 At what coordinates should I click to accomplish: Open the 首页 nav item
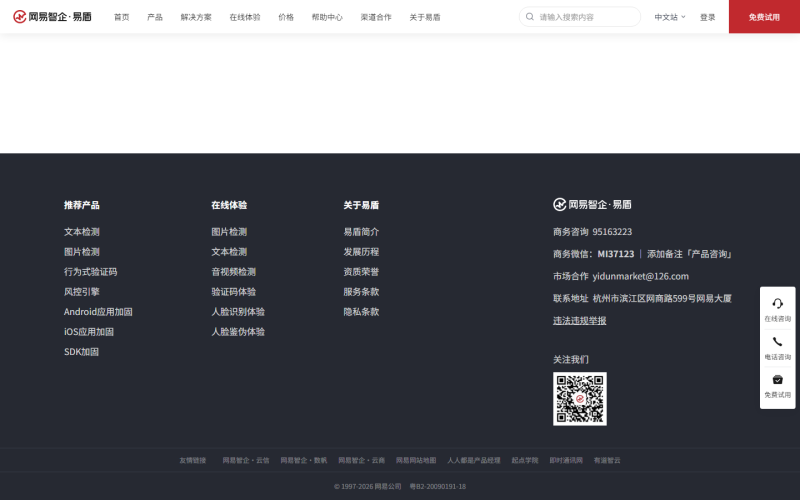[x=121, y=17]
